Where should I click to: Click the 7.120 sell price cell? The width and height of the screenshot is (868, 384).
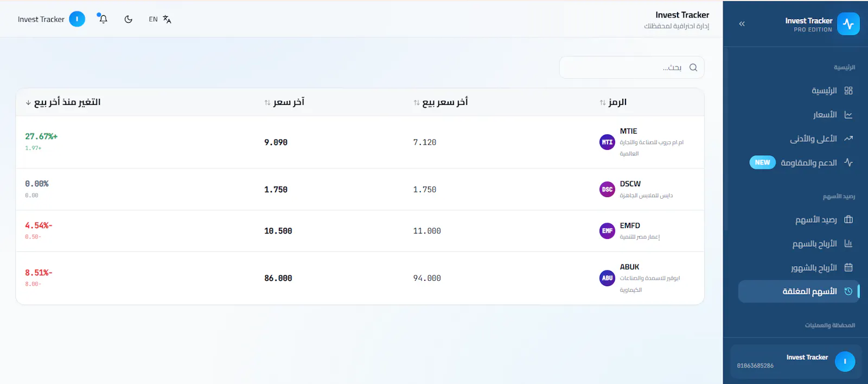click(425, 142)
